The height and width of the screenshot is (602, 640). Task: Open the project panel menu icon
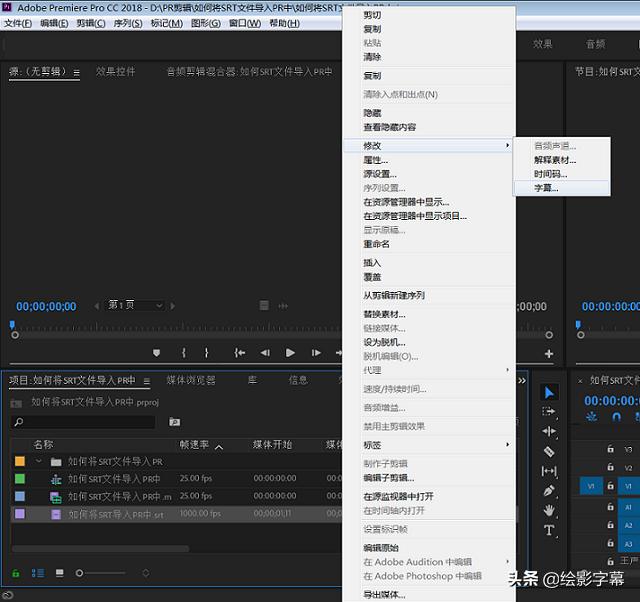pos(147,381)
